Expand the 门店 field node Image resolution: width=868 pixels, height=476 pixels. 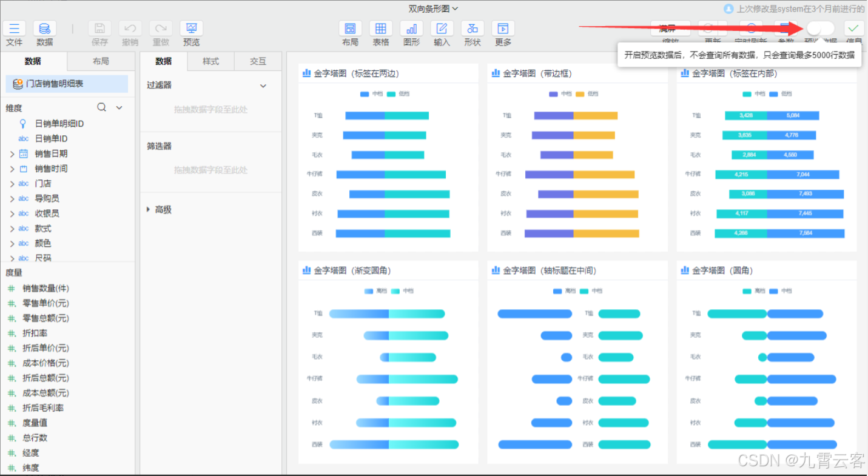pyautogui.click(x=12, y=184)
